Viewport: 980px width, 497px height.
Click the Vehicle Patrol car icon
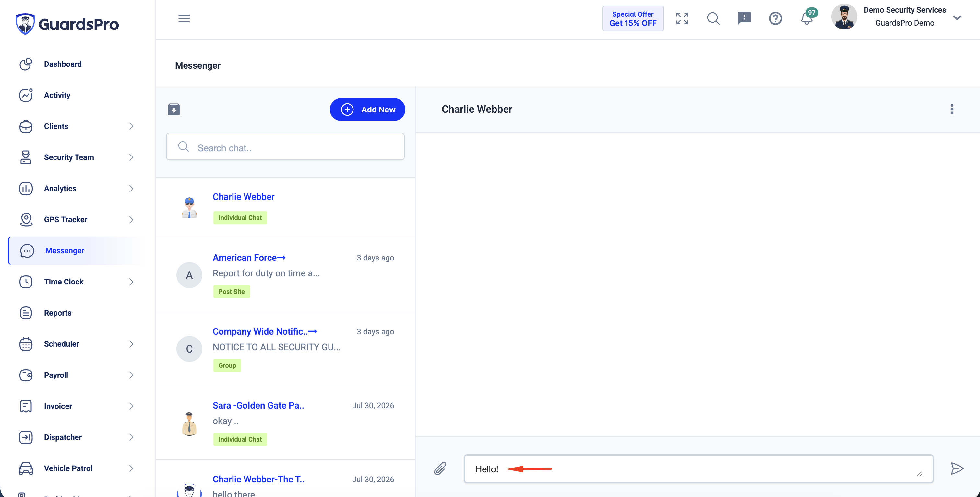[26, 469]
